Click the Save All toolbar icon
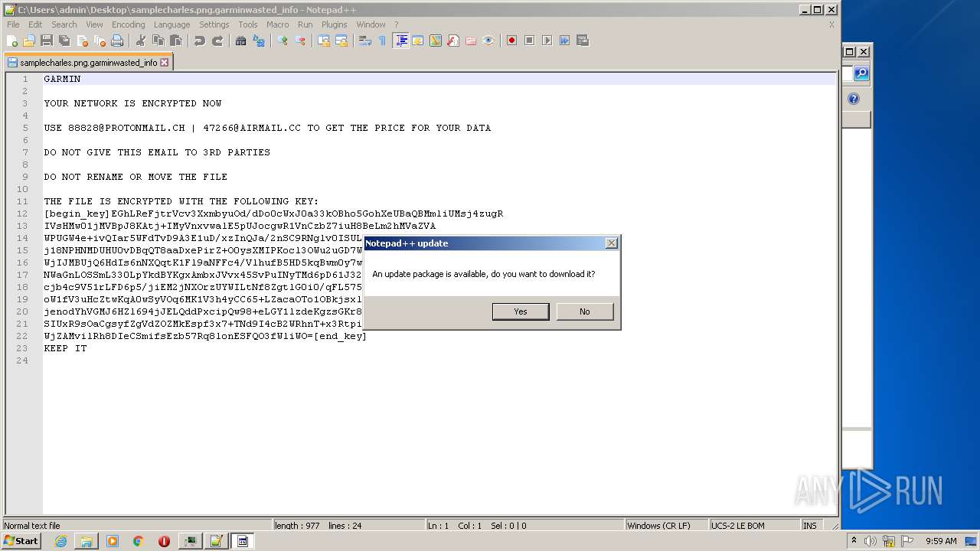 pyautogui.click(x=64, y=41)
